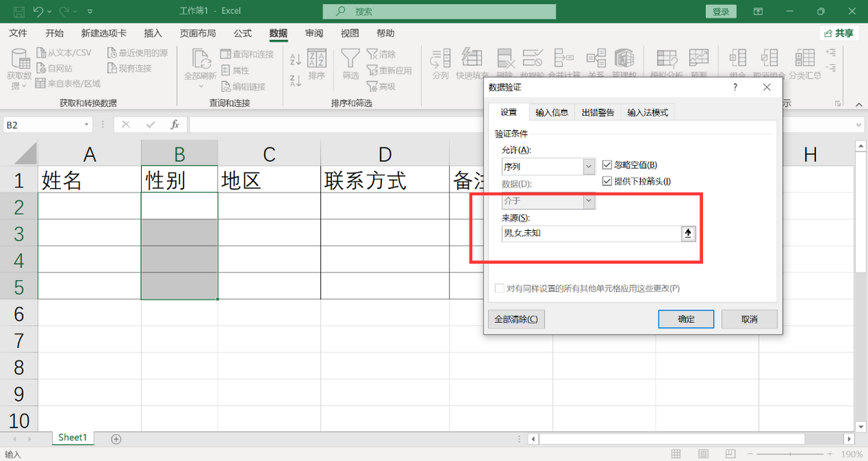Add a new sheet with plus icon
This screenshot has width=868, height=461.
coord(116,439)
